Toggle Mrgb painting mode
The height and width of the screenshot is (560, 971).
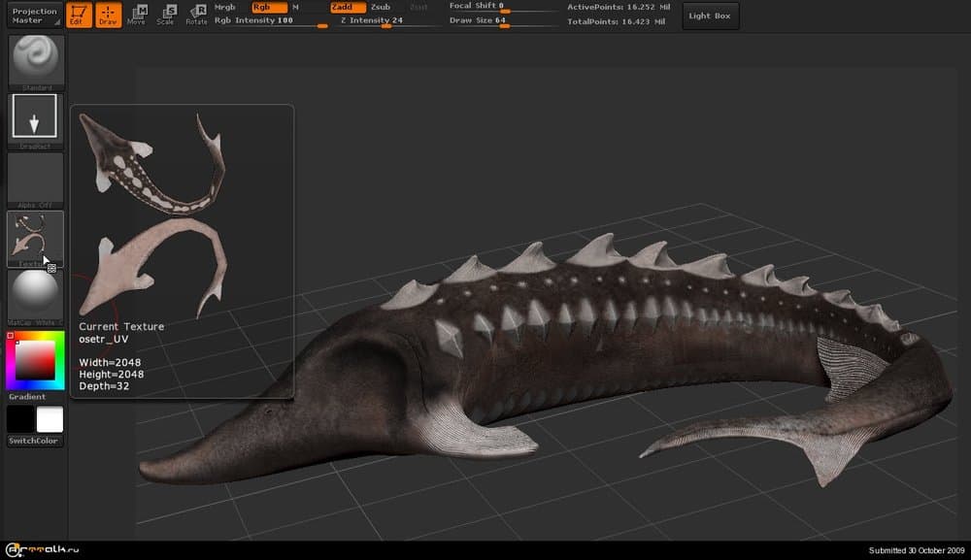pos(225,7)
